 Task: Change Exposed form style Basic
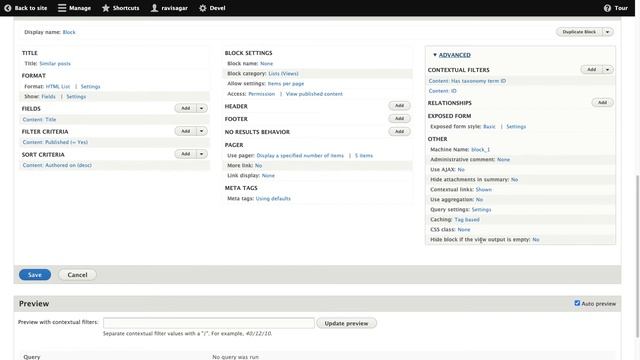(489, 127)
